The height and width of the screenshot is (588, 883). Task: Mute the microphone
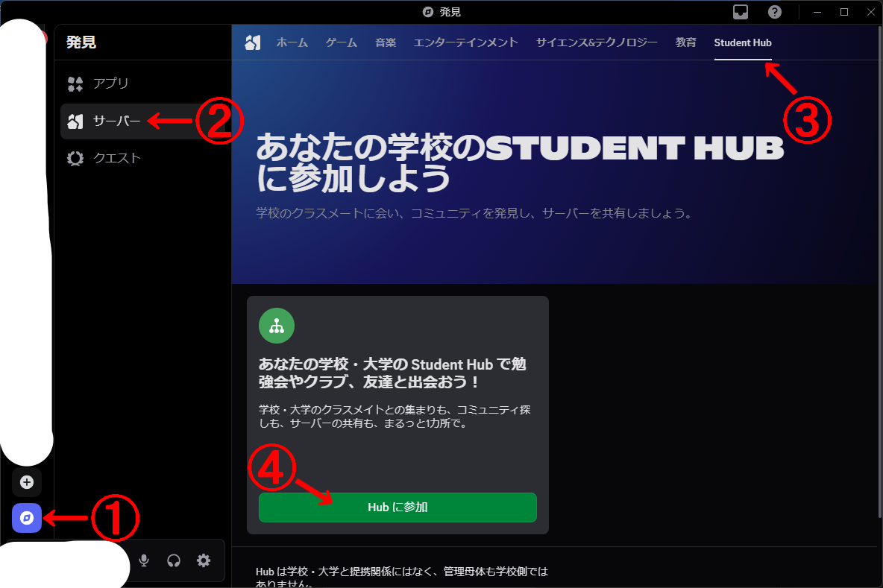coord(144,560)
